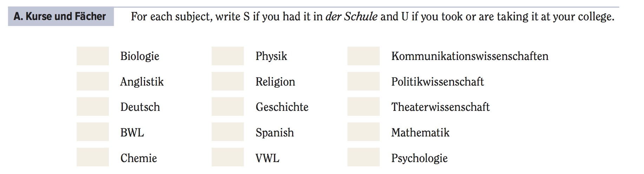Focus the blank field beside BWL
The image size is (644, 174).
click(x=93, y=132)
